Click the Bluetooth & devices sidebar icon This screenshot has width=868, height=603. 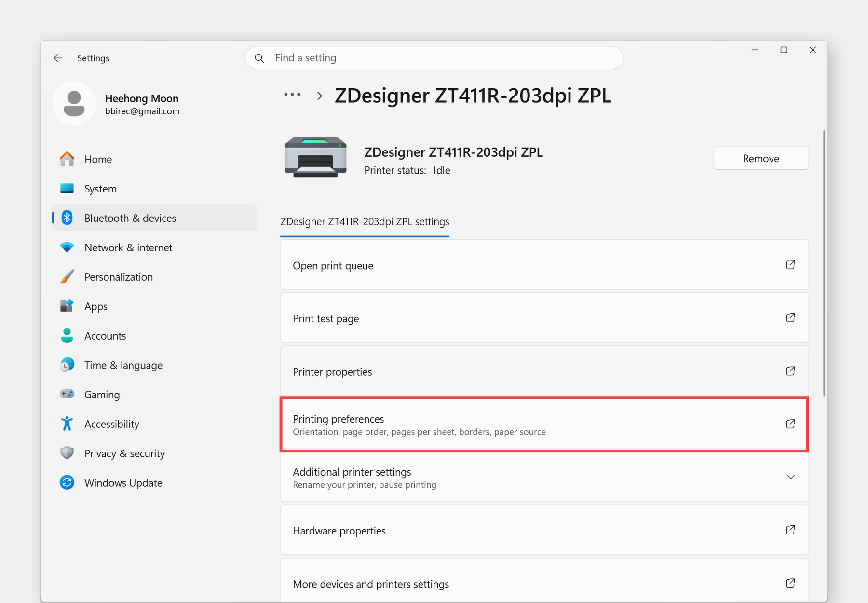click(x=67, y=218)
